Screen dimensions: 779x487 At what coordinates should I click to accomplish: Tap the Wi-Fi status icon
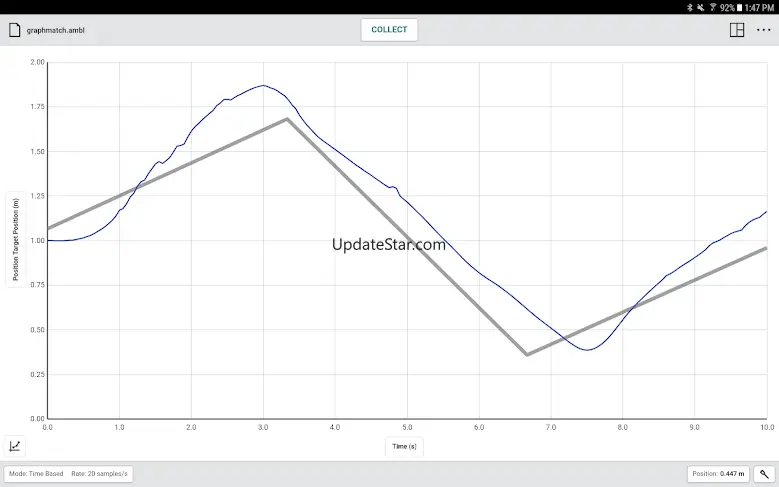pyautogui.click(x=713, y=7)
